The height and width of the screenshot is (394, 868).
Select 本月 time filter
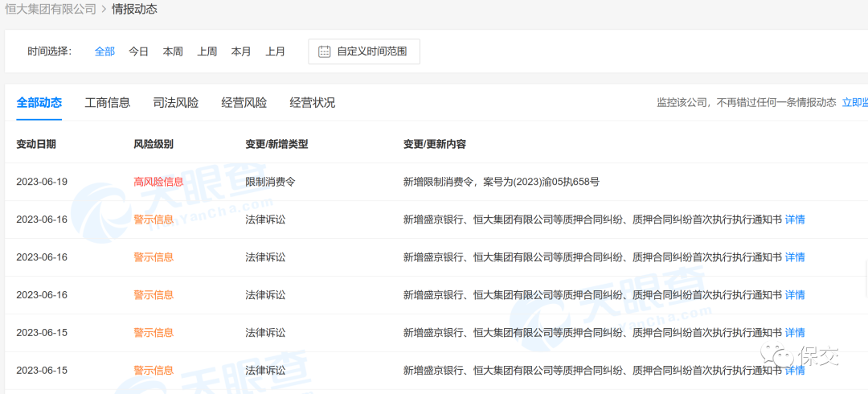tap(241, 51)
